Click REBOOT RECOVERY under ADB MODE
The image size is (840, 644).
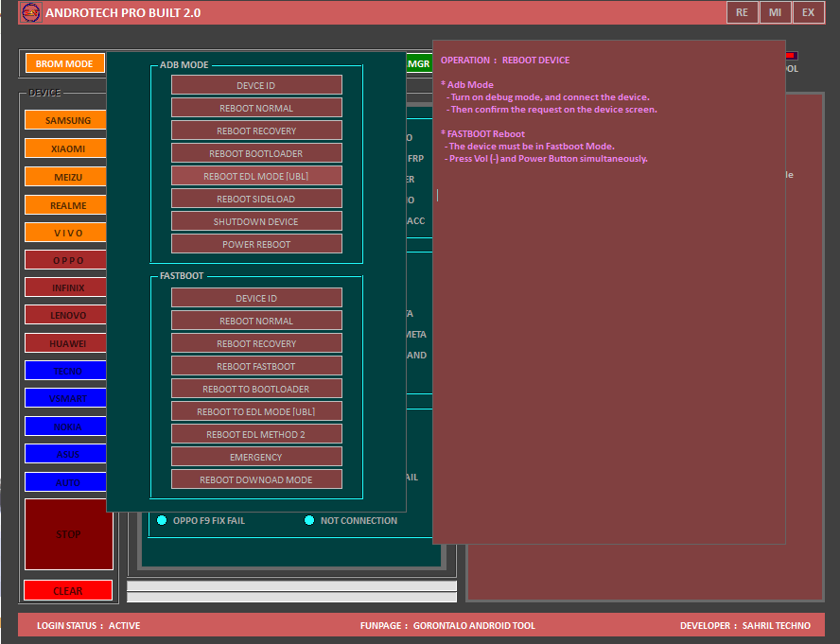(256, 131)
